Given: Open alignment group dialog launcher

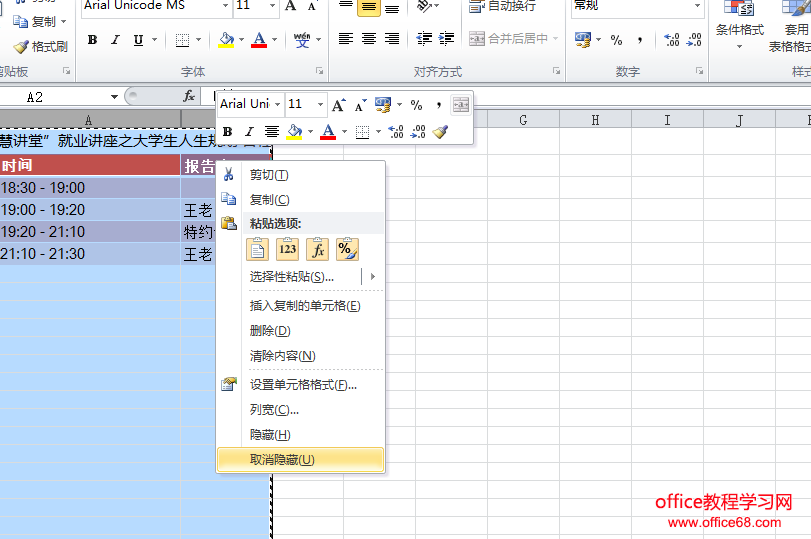Looking at the screenshot, I should click(557, 71).
